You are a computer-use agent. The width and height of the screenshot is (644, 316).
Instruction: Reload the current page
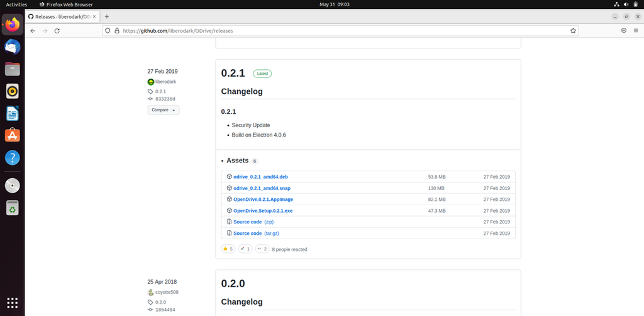[x=57, y=31]
